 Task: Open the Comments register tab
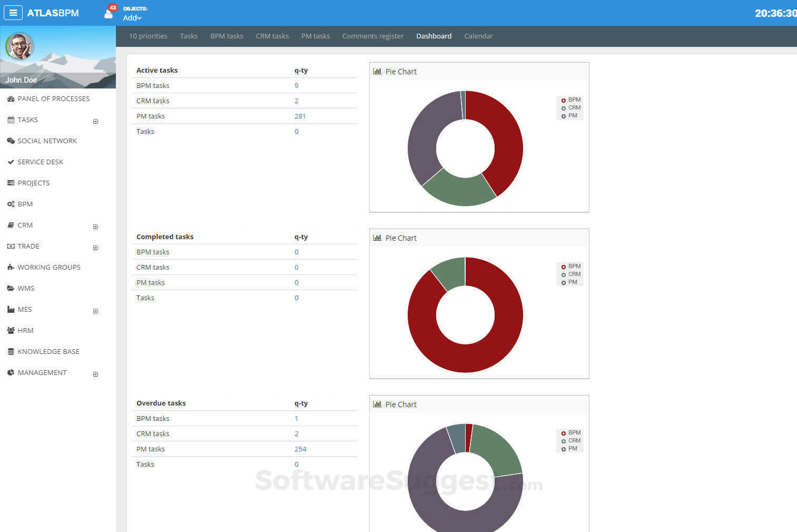(373, 36)
